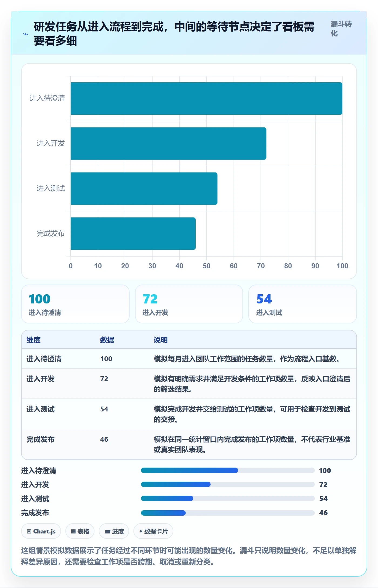Click the 进入测试 bar in chart
378x588 pixels.
(x=144, y=188)
